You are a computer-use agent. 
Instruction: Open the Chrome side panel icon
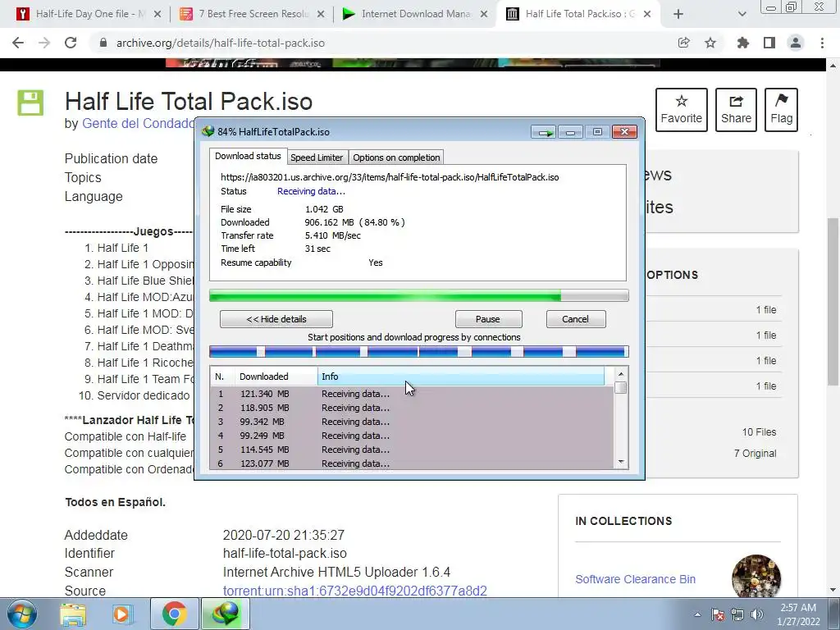tap(769, 43)
